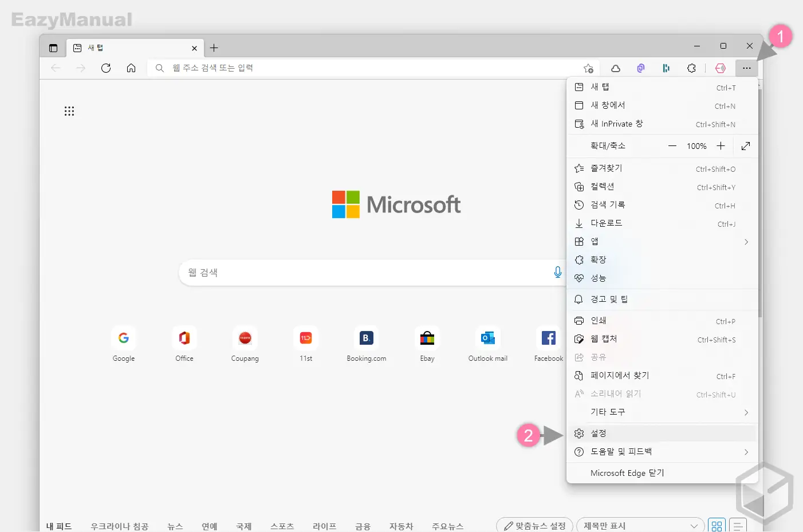The image size is (803, 532).
Task: Open 검색 기록 from the menu
Action: pos(662,205)
